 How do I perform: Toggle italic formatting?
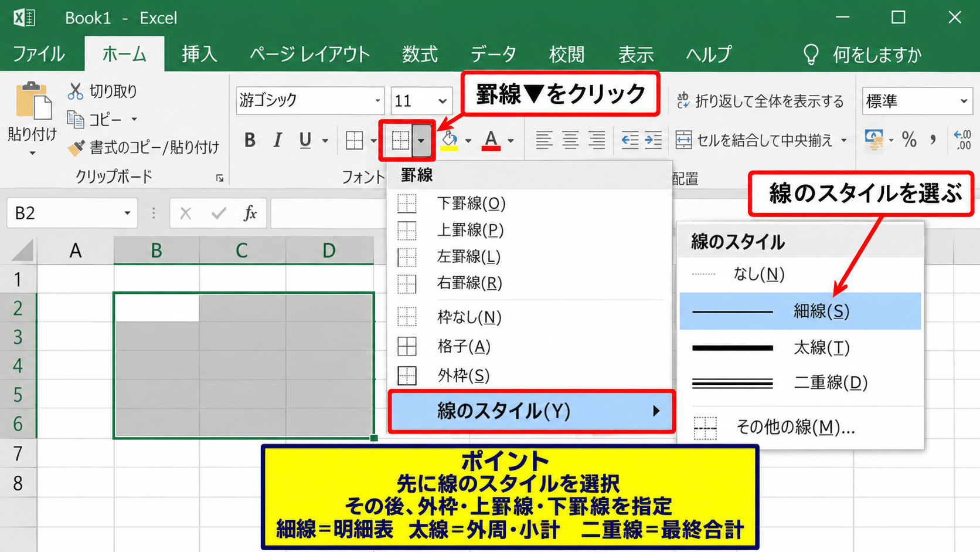tap(277, 140)
